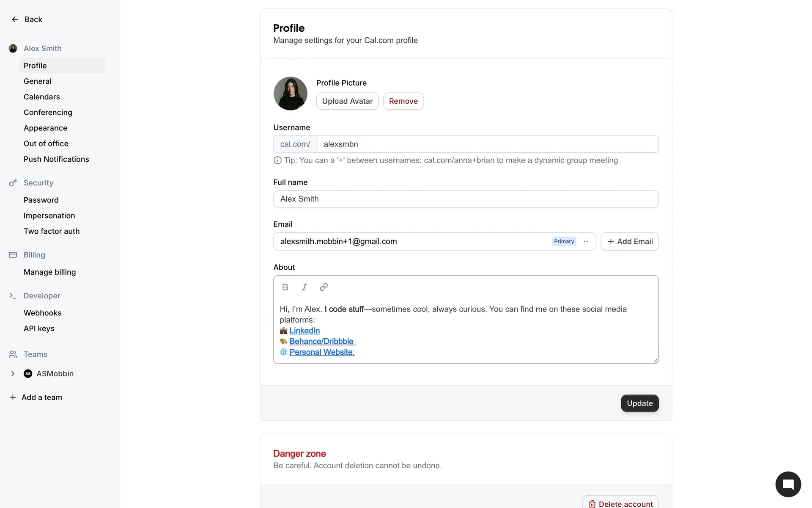Image resolution: width=812 pixels, height=508 pixels.
Task: Click the tip info icon
Action: 277,160
